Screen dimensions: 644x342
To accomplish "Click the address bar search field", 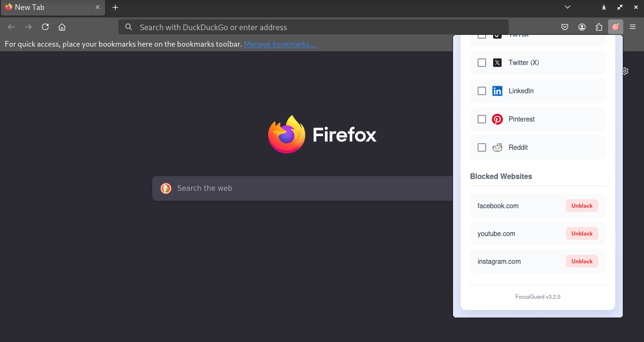I will click(314, 27).
